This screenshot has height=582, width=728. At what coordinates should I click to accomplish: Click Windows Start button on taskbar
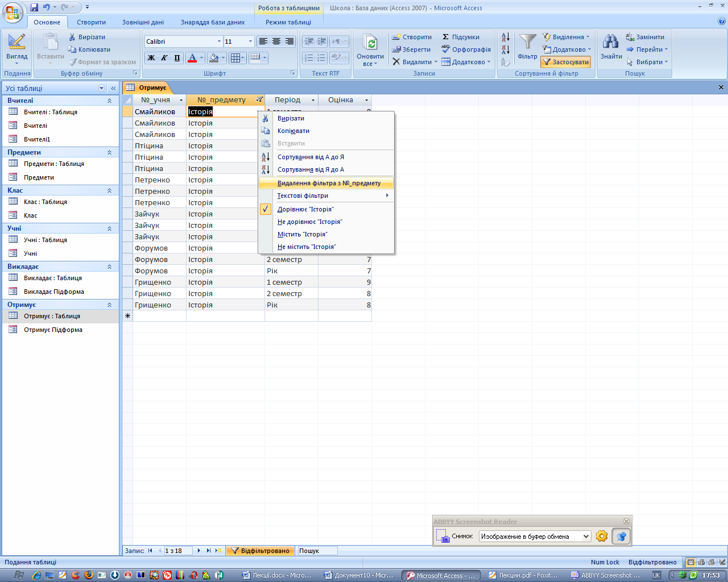(19, 575)
